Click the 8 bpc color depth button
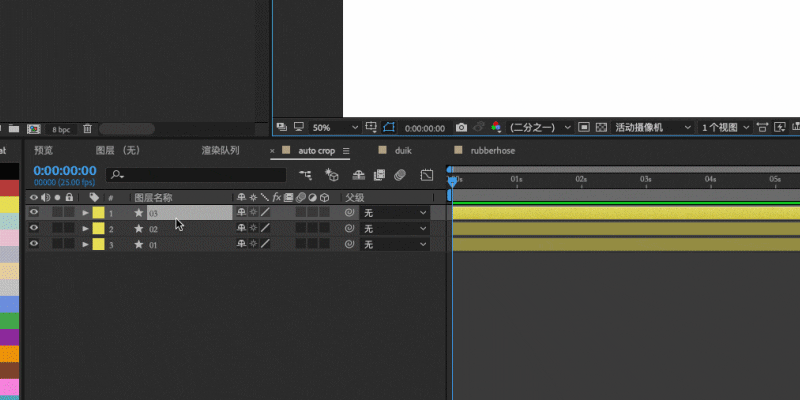Viewport: 800px width, 400px height. [61, 130]
